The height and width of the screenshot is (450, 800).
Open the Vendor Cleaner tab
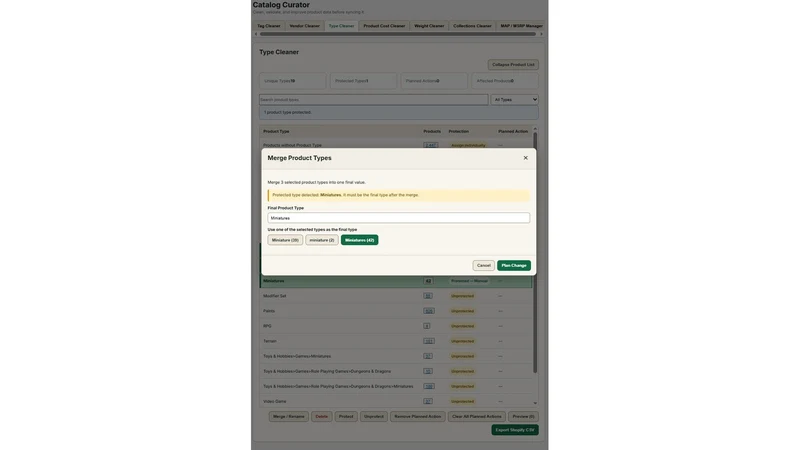pos(305,26)
